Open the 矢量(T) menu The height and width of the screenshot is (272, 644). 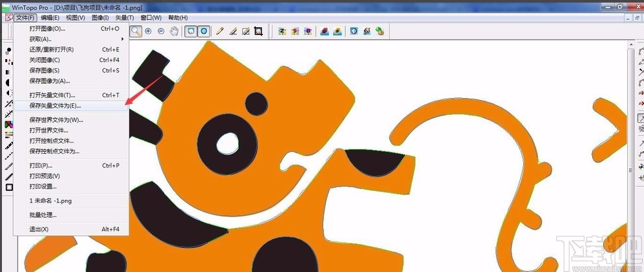pos(125,18)
